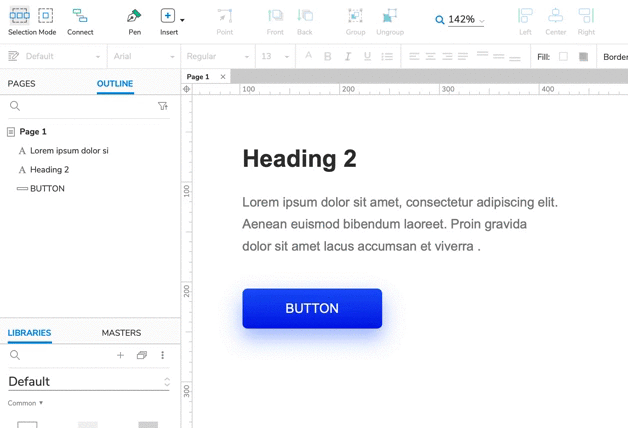628x428 pixels.
Task: Click the Outline search icon
Action: tap(15, 106)
